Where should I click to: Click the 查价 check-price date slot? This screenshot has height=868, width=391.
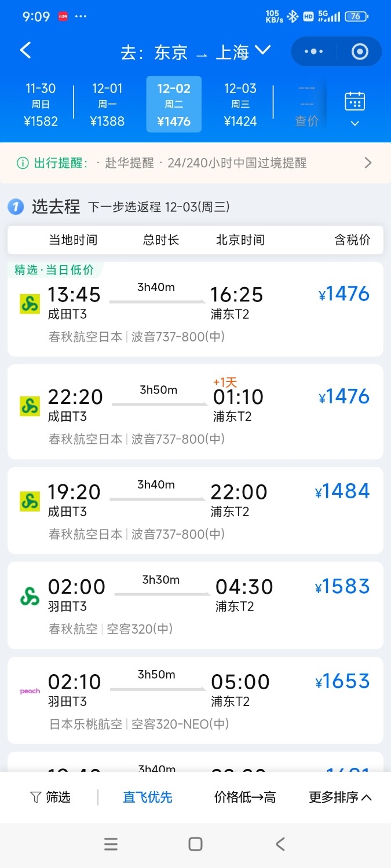click(306, 104)
